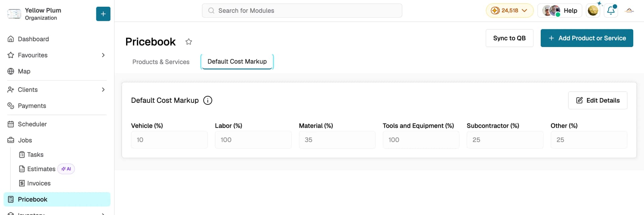Open the company logo icon at top right
The height and width of the screenshot is (215, 644).
[x=629, y=11]
